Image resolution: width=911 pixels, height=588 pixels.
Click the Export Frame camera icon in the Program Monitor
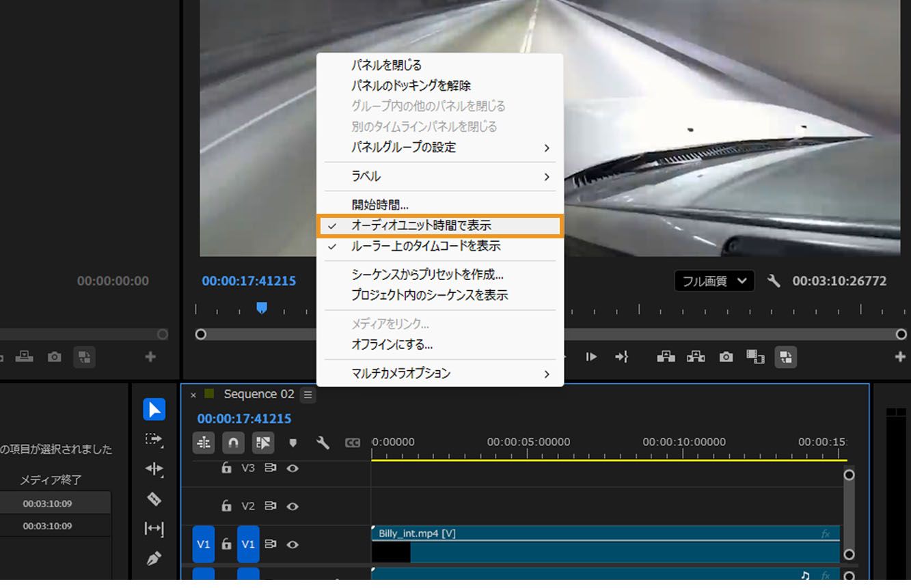[725, 356]
